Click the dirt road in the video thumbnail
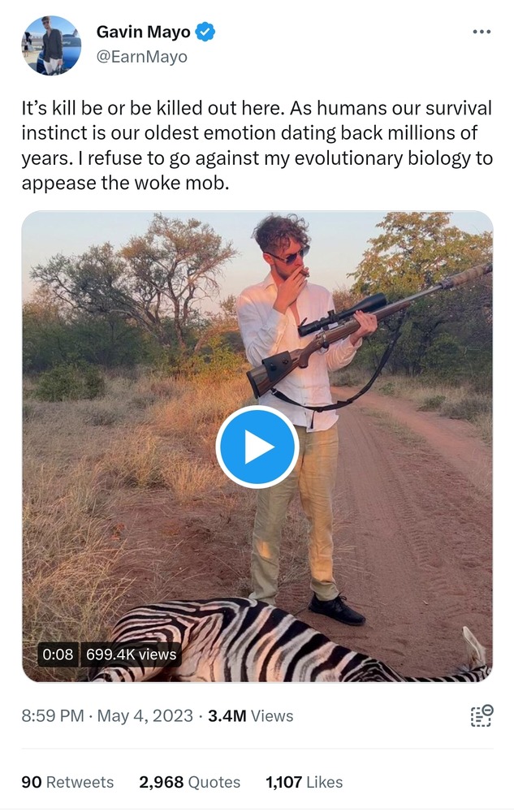This screenshot has height=812, width=514. (x=422, y=520)
